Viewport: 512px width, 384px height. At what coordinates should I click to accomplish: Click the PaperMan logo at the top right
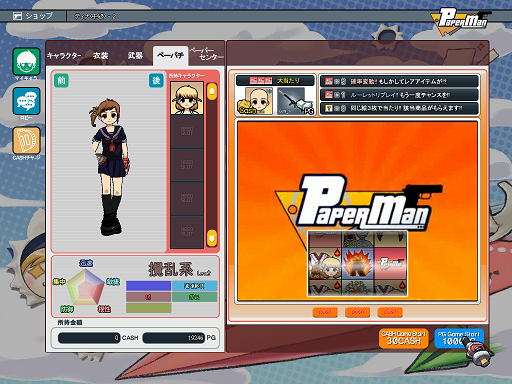coord(461,21)
